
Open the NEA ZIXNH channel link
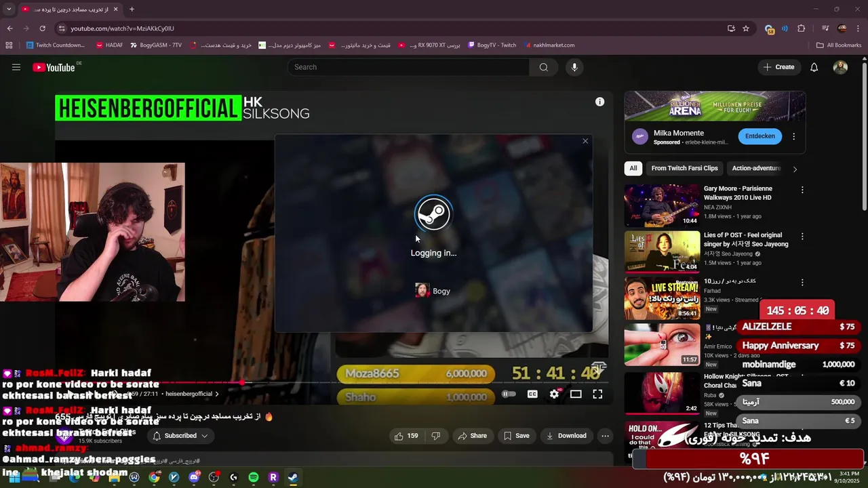click(x=717, y=207)
